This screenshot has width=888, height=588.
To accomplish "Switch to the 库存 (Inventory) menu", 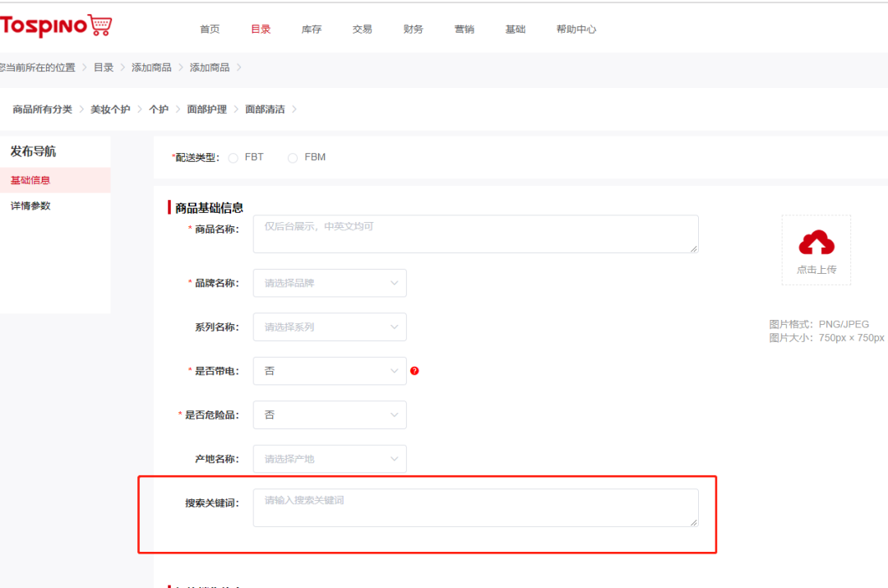I will click(311, 29).
